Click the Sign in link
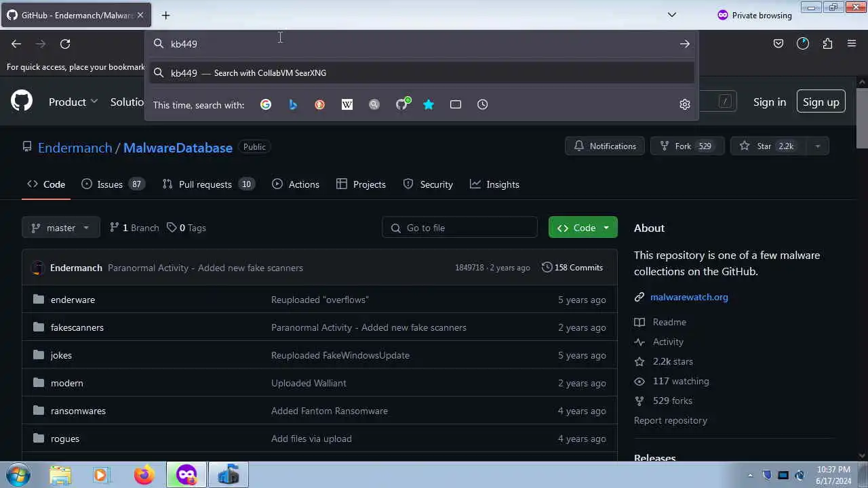This screenshot has height=488, width=868. click(x=770, y=102)
